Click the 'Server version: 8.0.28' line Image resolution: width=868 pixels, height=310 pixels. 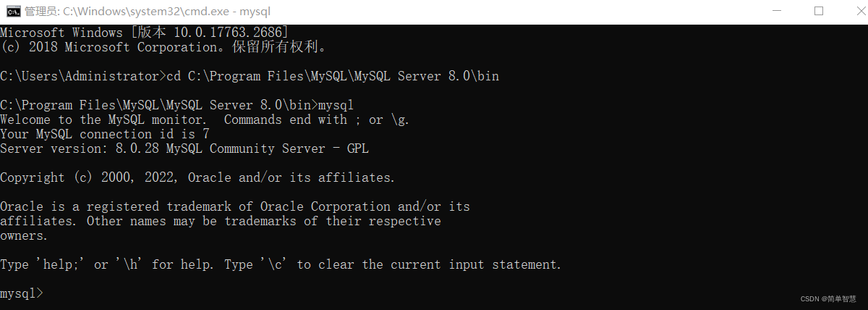click(184, 148)
